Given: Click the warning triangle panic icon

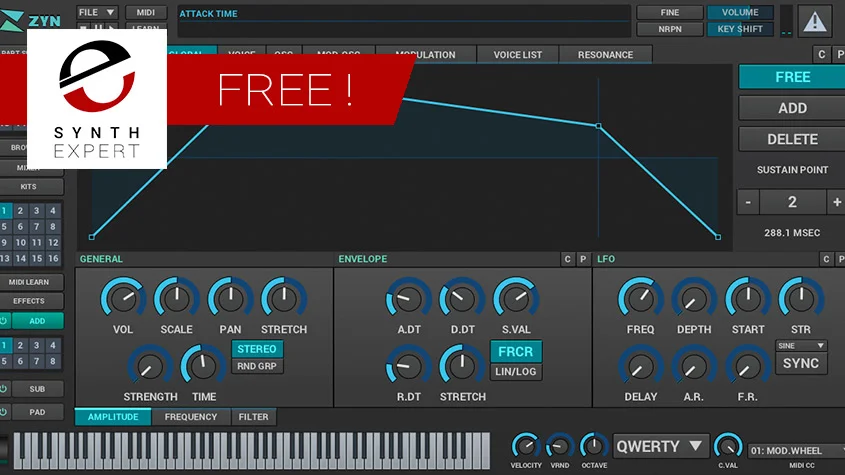Looking at the screenshot, I should (814, 22).
